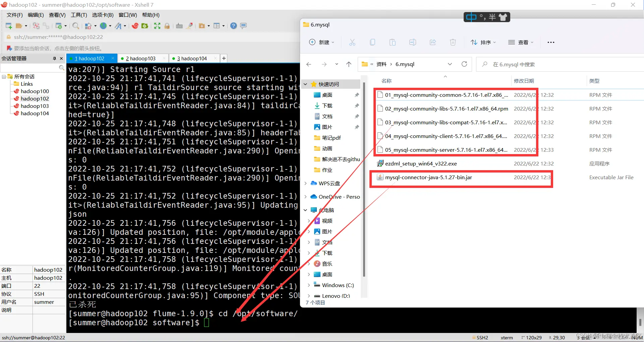Click the highlighter pen icon
The width and height of the screenshot is (644, 342).
pos(190,26)
